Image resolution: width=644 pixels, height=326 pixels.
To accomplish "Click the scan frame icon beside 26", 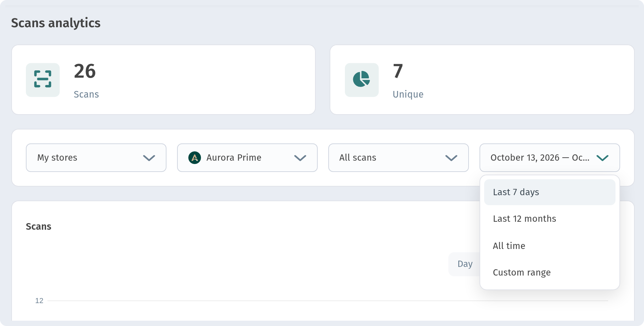I will [x=43, y=80].
